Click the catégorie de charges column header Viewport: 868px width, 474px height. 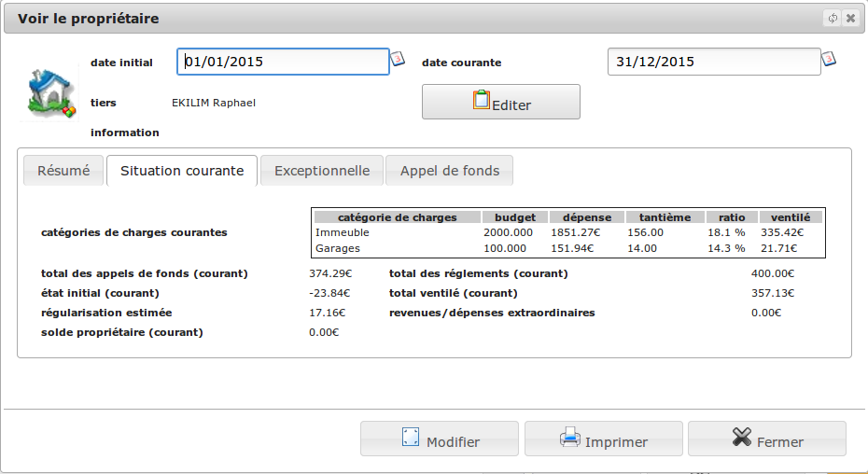[x=397, y=217]
